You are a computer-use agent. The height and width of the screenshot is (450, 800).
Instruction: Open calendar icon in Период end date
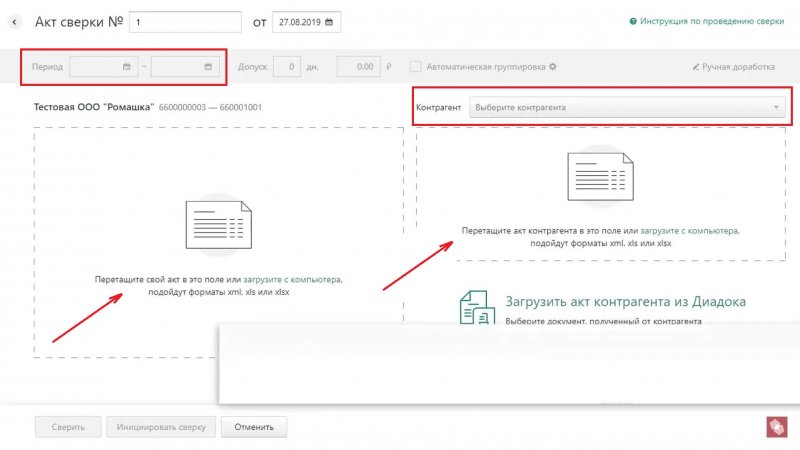pos(208,67)
